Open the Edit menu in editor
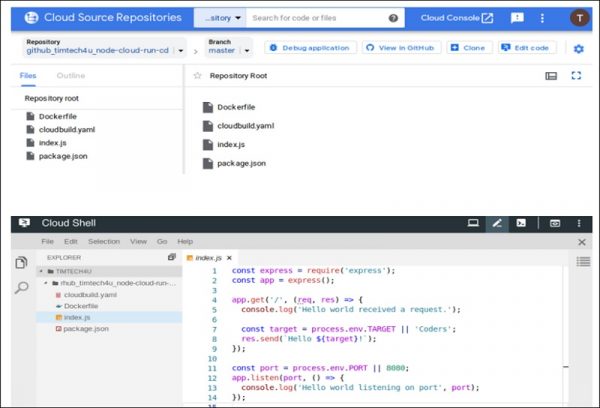 pos(70,242)
